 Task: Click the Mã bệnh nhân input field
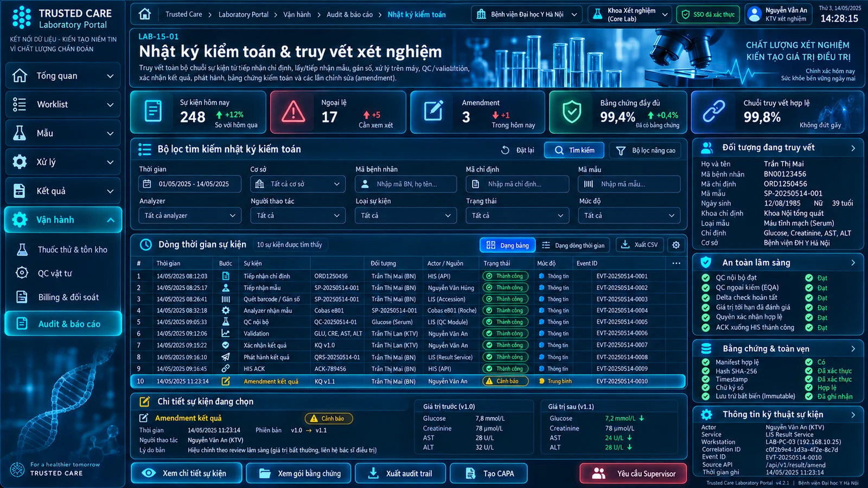[x=406, y=184]
